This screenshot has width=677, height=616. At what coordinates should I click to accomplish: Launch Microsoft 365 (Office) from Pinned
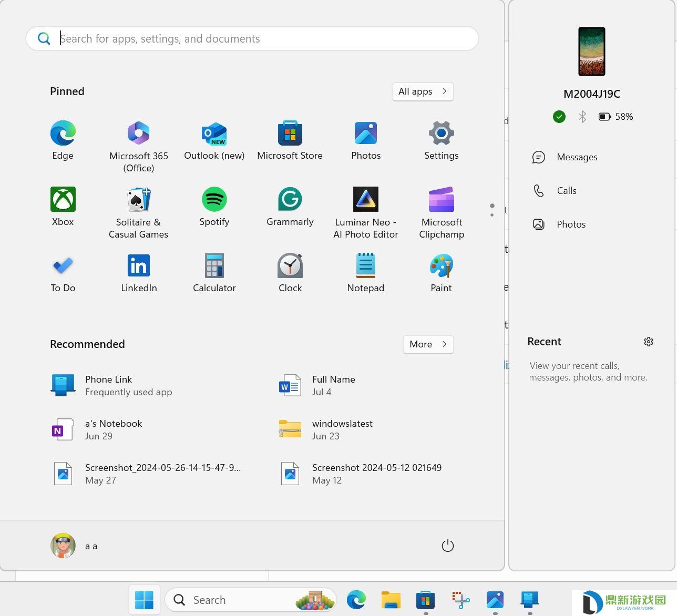[139, 147]
